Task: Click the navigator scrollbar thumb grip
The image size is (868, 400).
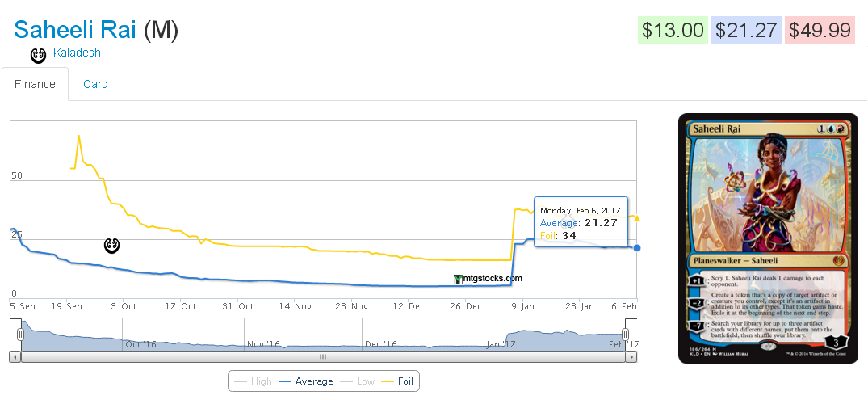Action: click(x=323, y=357)
